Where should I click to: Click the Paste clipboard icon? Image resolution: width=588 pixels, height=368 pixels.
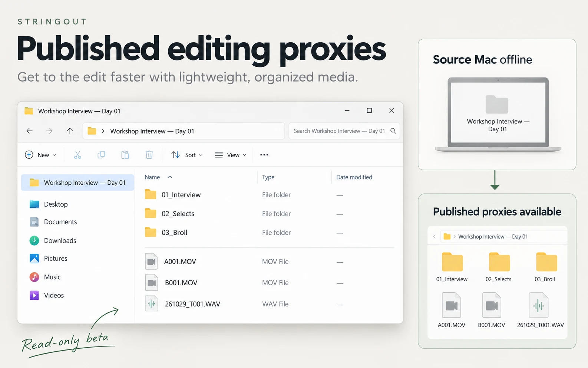(125, 155)
